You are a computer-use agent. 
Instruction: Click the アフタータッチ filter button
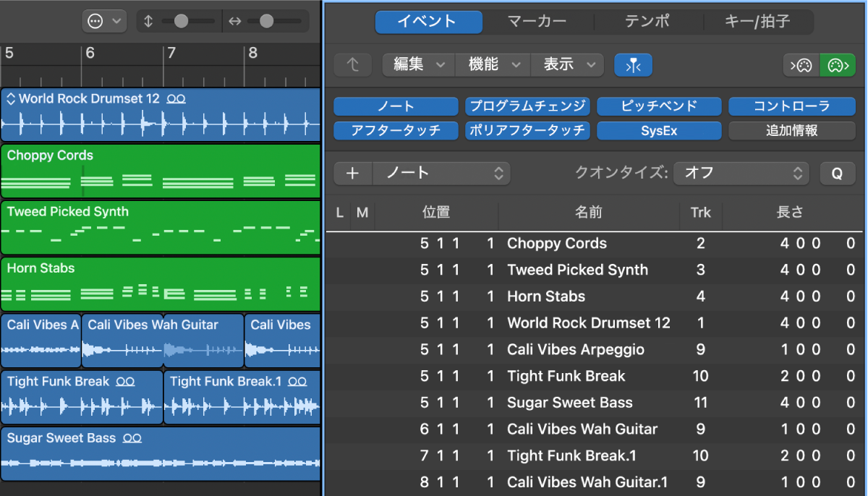[x=395, y=131]
